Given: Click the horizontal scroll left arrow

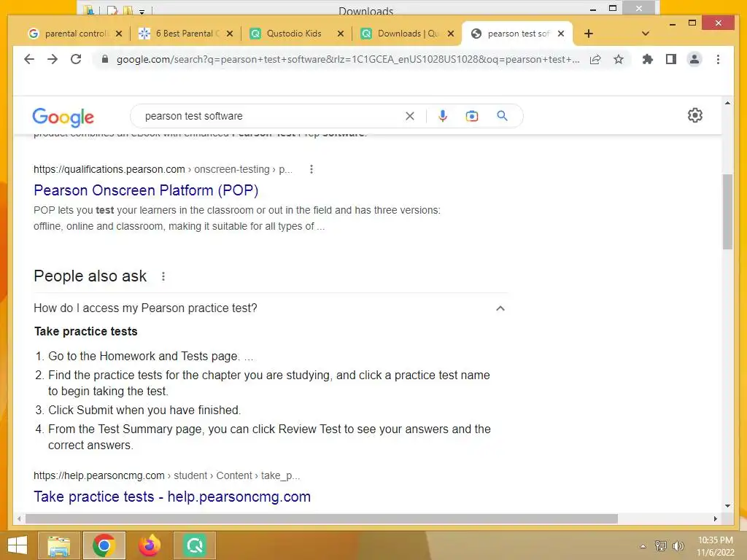Looking at the screenshot, I should pyautogui.click(x=19, y=518).
